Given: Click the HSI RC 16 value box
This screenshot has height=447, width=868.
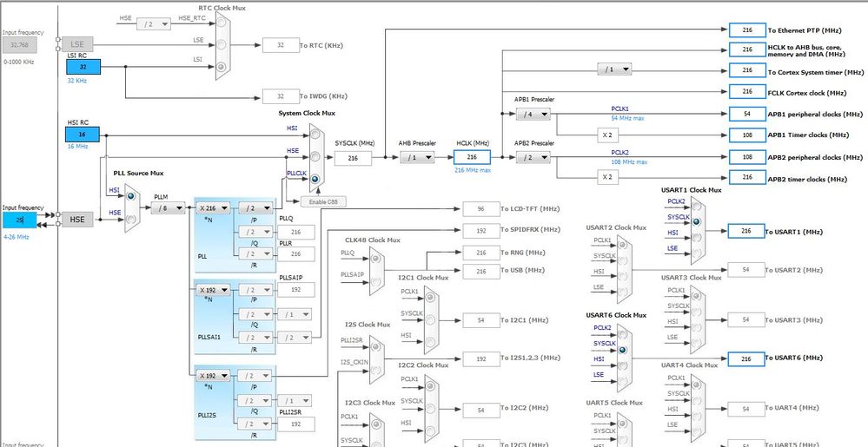Looking at the screenshot, I should click(x=83, y=135).
